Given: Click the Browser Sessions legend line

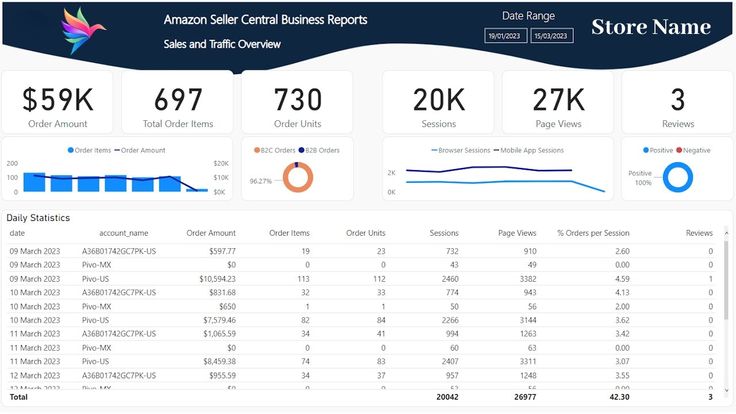Looking at the screenshot, I should tap(434, 150).
